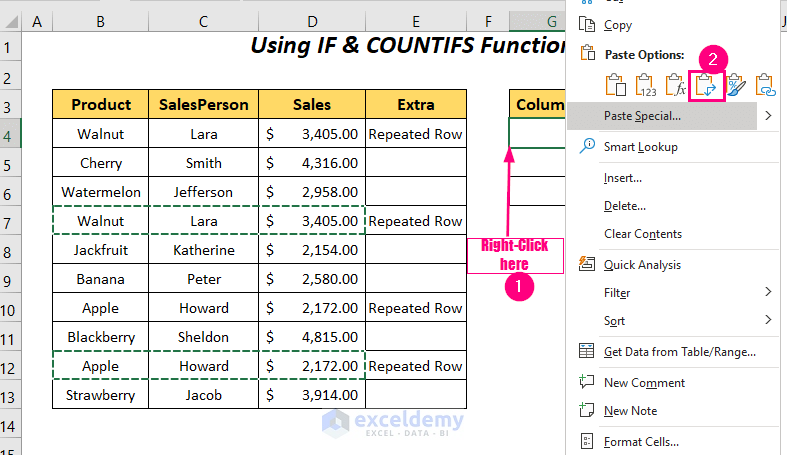Select the Paste Formatting brush icon

point(737,86)
